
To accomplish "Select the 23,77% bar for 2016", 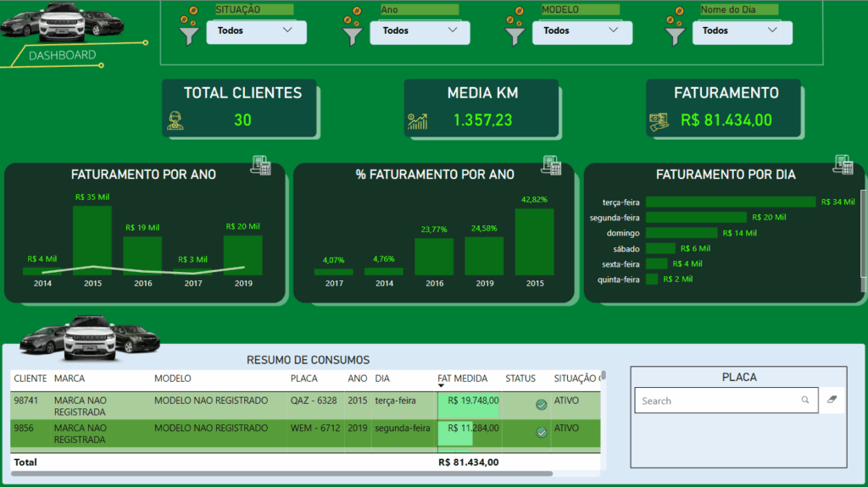I will tap(435, 257).
